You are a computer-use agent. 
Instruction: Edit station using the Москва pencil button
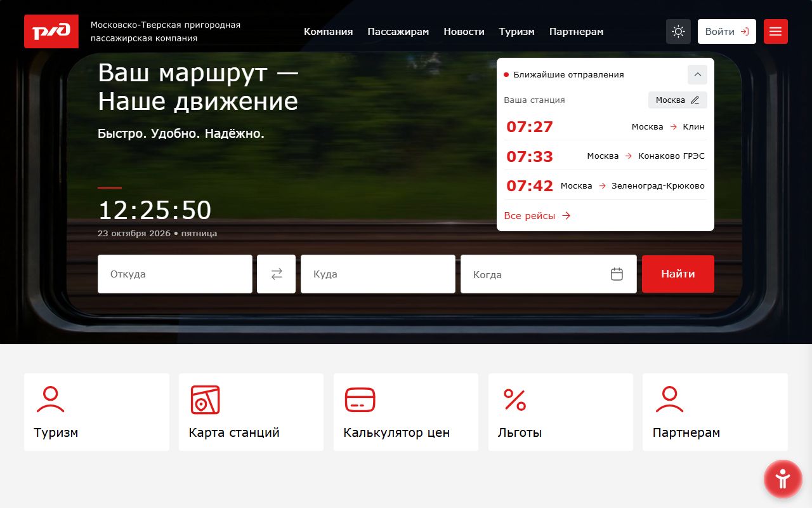(678, 100)
